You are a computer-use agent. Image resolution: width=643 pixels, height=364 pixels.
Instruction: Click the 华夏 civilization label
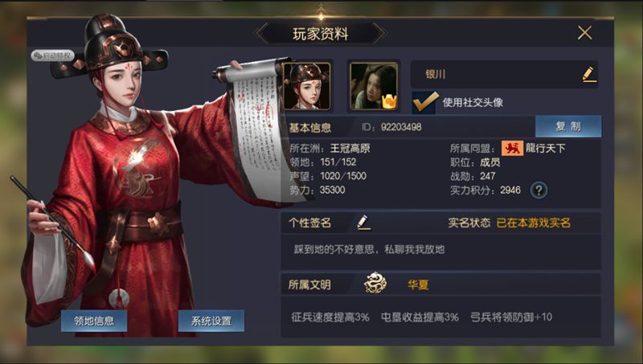click(x=418, y=284)
